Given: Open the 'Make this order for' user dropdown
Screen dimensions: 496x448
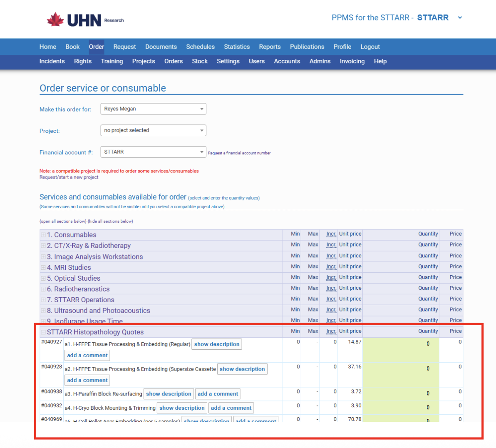Looking at the screenshot, I should coord(154,109).
